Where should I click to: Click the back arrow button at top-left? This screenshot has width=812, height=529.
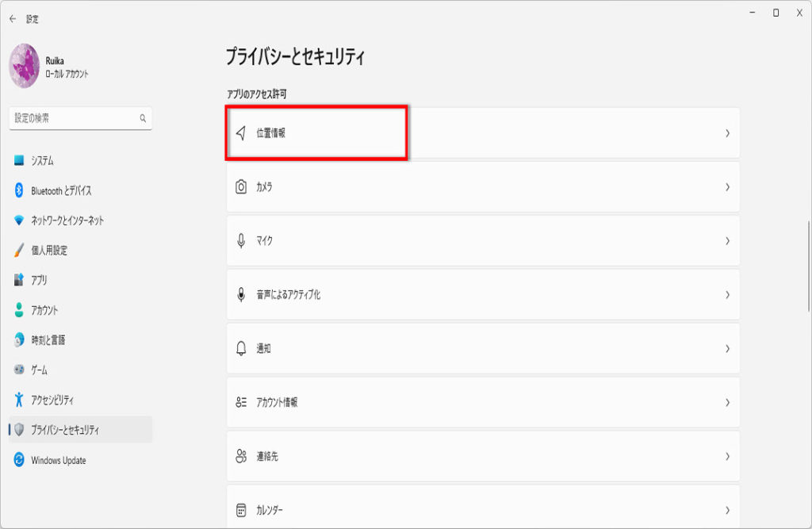13,18
